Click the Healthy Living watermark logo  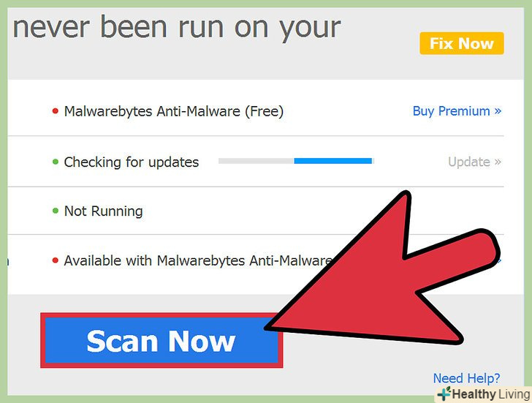pyautogui.click(x=484, y=394)
